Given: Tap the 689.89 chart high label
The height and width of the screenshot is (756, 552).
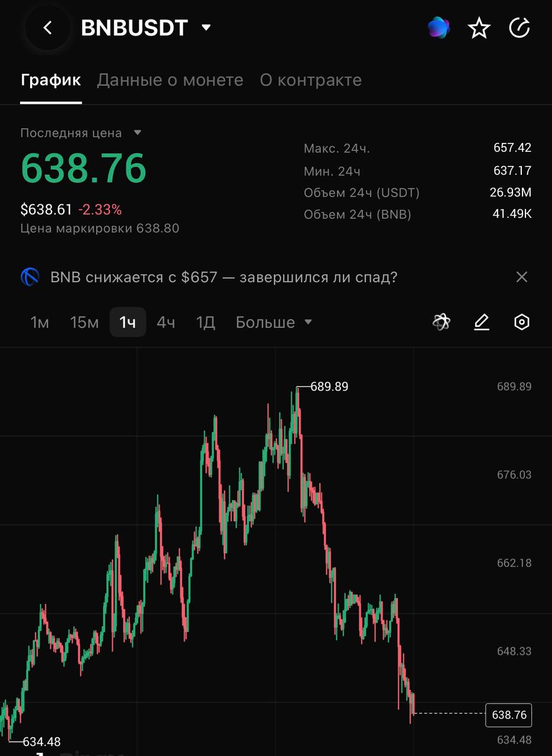Looking at the screenshot, I should click(x=329, y=387).
